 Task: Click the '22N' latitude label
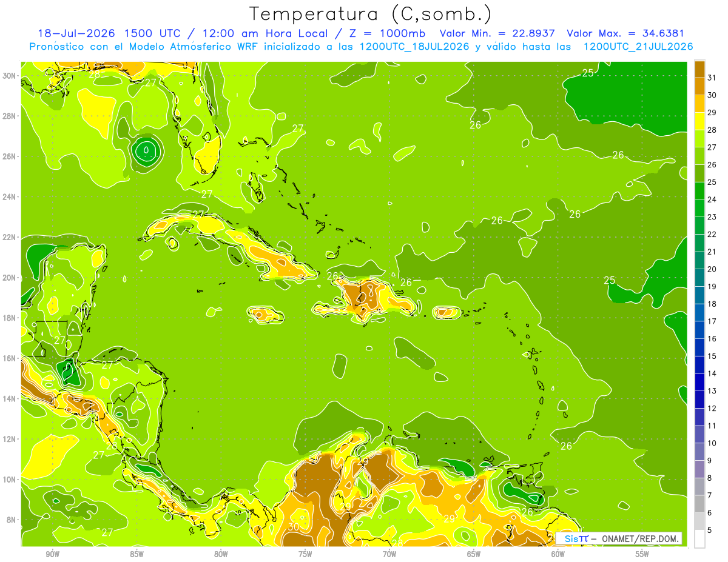tap(10, 237)
